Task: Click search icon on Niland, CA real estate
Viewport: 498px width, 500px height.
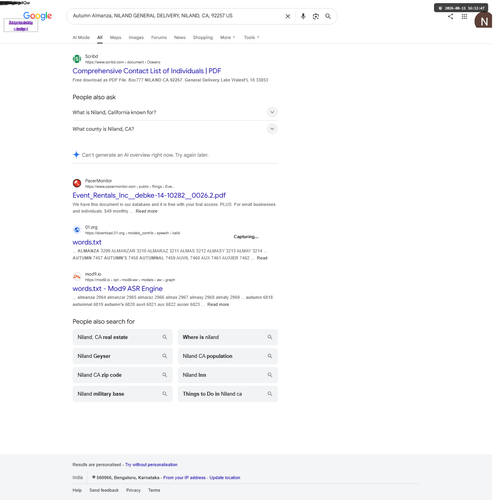Action: [x=165, y=337]
